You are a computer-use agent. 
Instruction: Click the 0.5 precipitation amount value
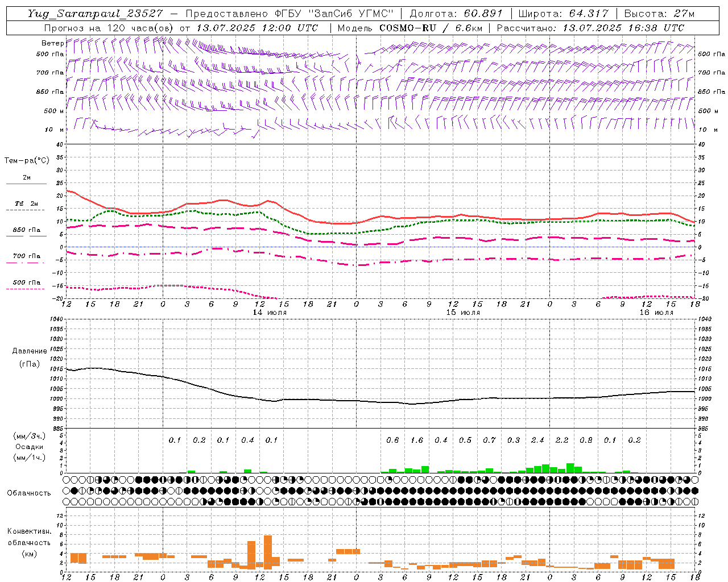coord(465,440)
